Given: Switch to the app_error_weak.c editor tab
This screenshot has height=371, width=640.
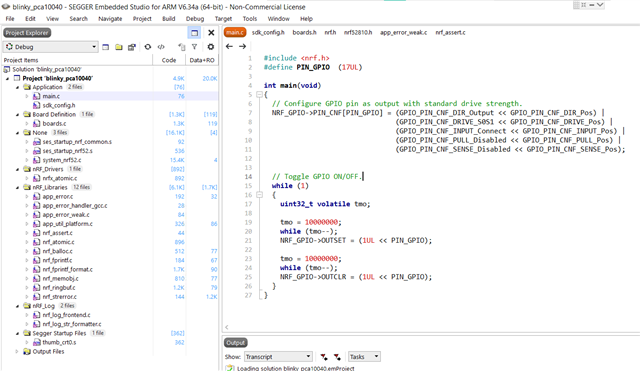Looking at the screenshot, I should [x=404, y=32].
